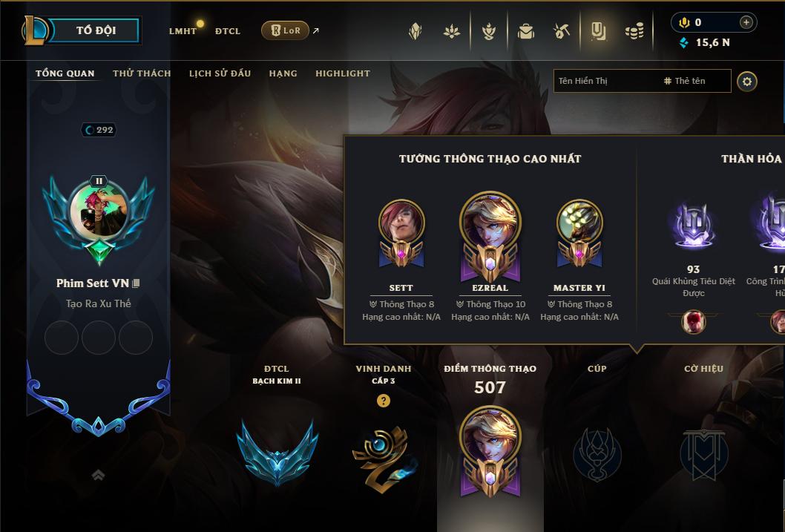Open the Store coins icon
The image size is (785, 532).
[x=634, y=31]
